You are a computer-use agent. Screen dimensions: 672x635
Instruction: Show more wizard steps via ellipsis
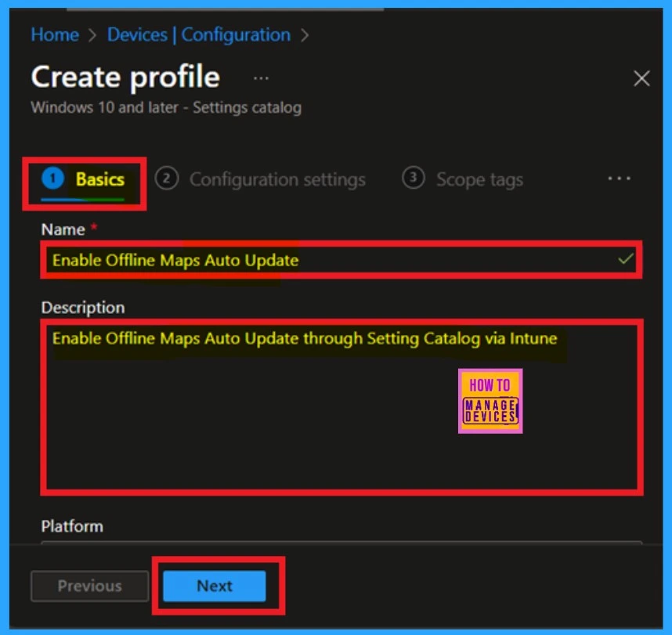(x=620, y=179)
